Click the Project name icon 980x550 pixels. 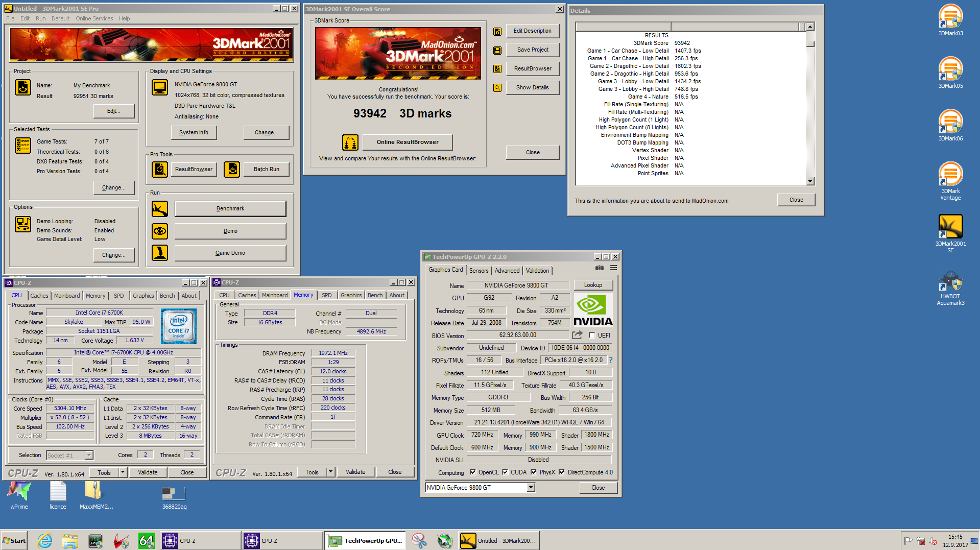pyautogui.click(x=23, y=87)
